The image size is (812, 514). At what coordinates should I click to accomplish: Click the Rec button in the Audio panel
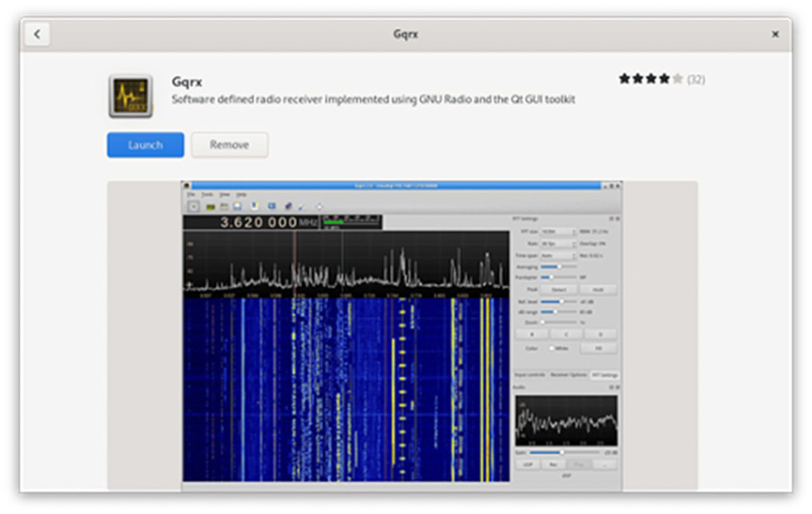click(553, 464)
